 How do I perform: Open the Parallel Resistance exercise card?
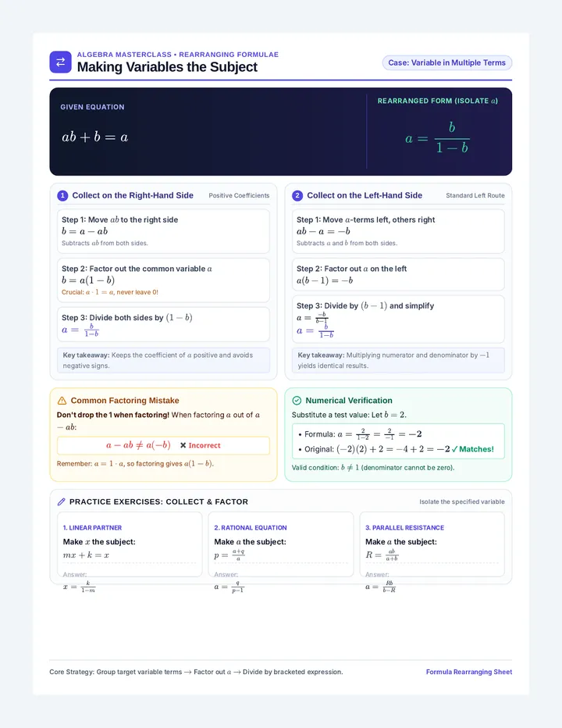pos(432,544)
